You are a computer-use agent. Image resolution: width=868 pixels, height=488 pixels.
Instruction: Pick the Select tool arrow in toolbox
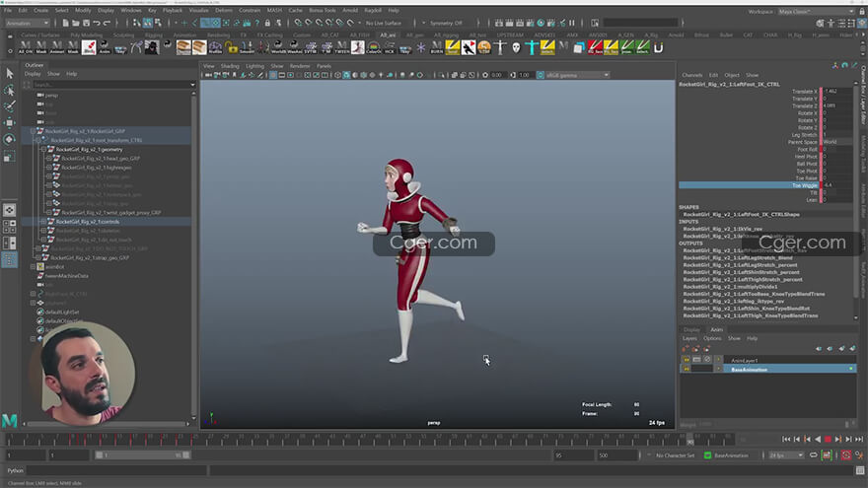[10, 74]
